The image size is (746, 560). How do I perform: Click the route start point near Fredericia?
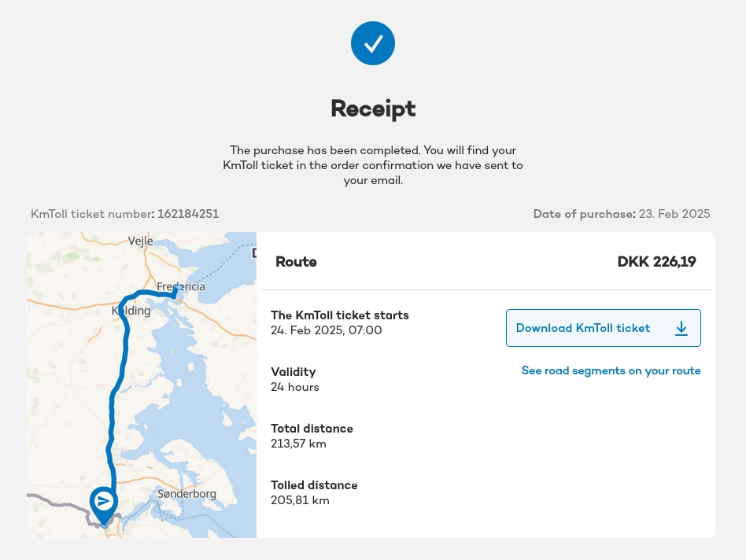[x=178, y=289]
